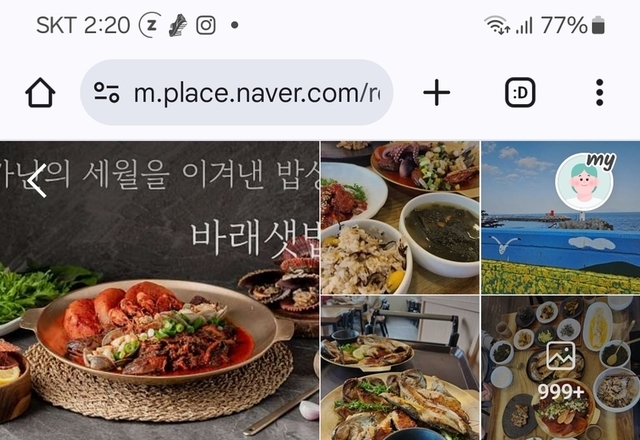Tap the Z notification icon in status bar
This screenshot has width=640, height=440.
point(151,25)
